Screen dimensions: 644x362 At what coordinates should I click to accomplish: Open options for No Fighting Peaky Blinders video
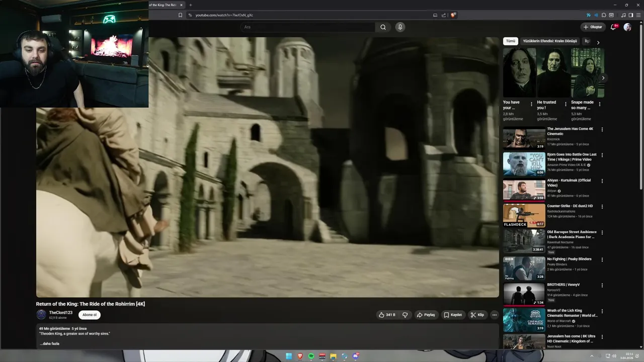[602, 259]
